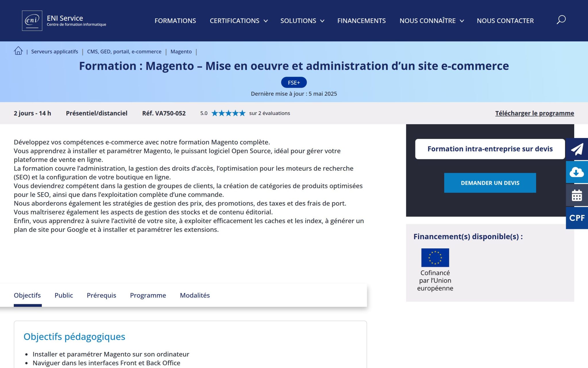
Task: Open the Nous connaître menu label
Action: point(428,21)
